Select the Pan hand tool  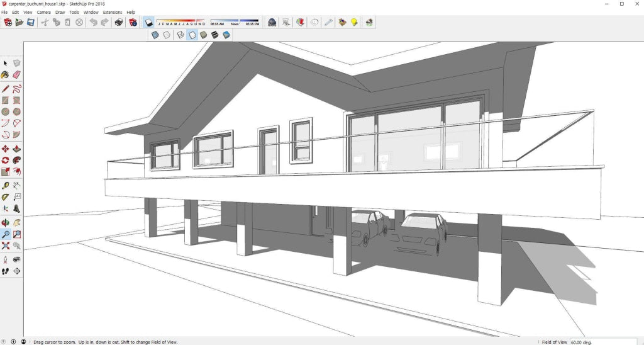pos(16,223)
